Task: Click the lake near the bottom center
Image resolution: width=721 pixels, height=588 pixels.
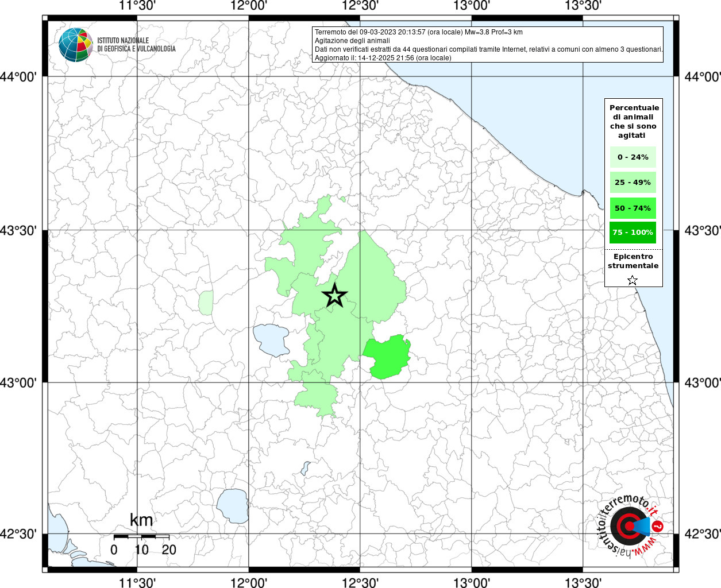Action: point(232,506)
